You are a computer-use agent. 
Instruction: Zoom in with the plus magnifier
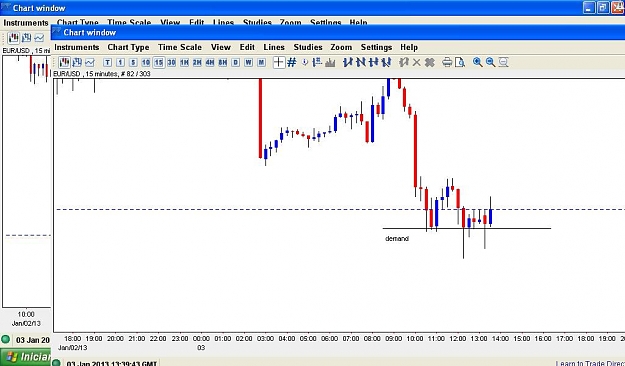478,62
